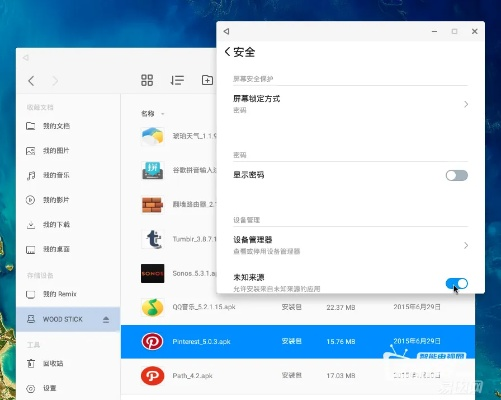Open sort options icon in file manager
This screenshot has width=501, height=400.
coord(177,80)
